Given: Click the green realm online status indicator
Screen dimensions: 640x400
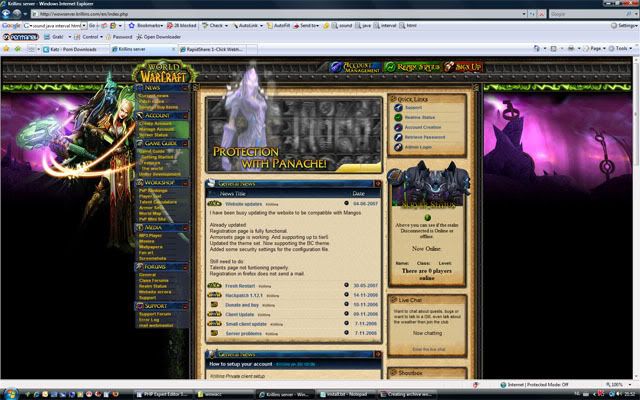Looking at the screenshot, I should (x=427, y=218).
